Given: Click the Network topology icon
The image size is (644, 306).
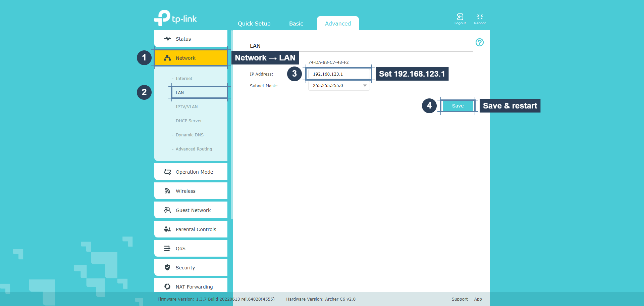Looking at the screenshot, I should point(167,58).
